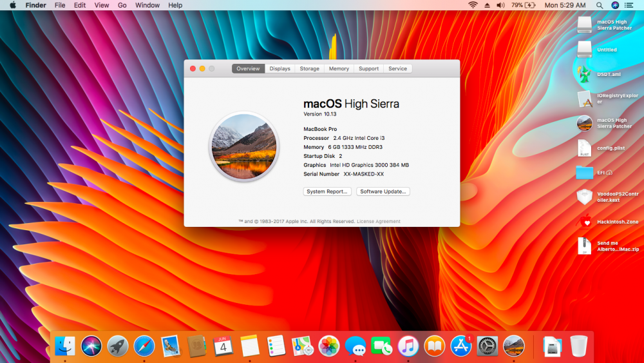Open the License Agreement link

point(378,221)
